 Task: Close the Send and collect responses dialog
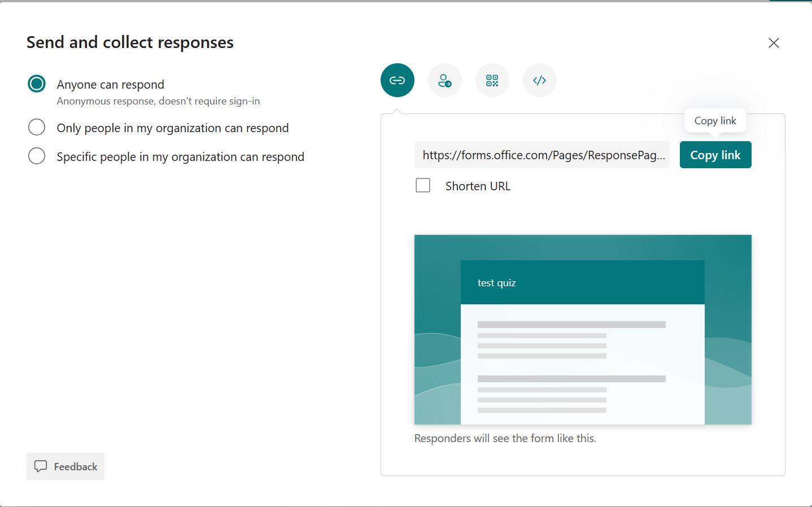point(774,43)
